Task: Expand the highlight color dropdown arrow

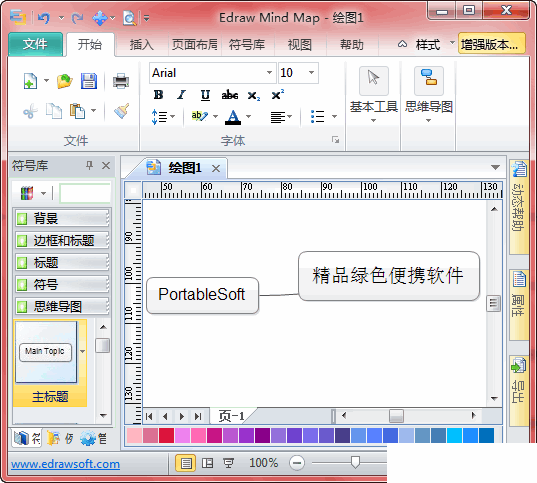Action: (215, 116)
